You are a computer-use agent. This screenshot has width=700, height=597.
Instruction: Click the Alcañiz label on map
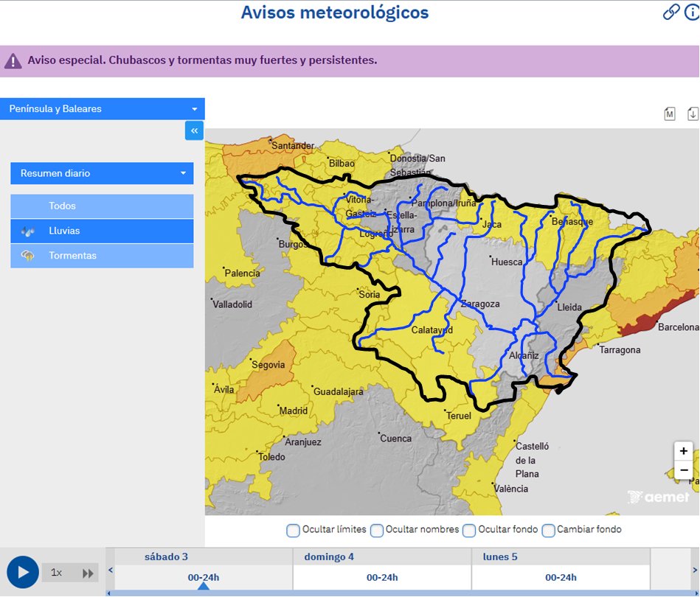click(x=524, y=355)
